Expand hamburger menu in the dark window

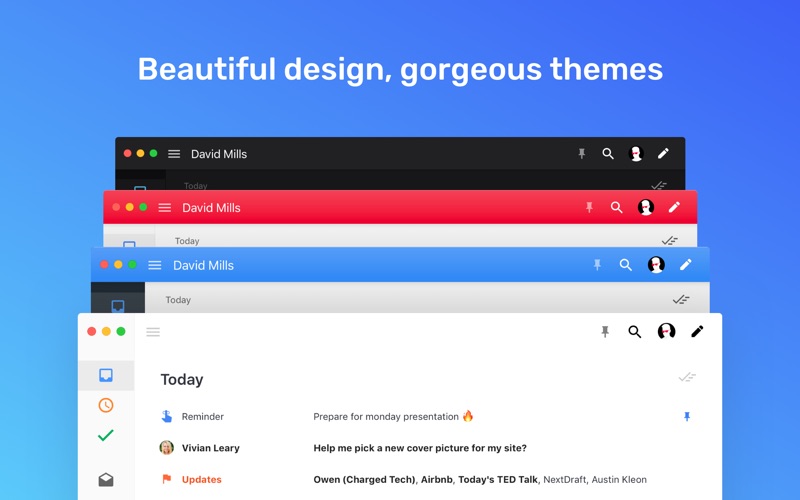coord(174,154)
